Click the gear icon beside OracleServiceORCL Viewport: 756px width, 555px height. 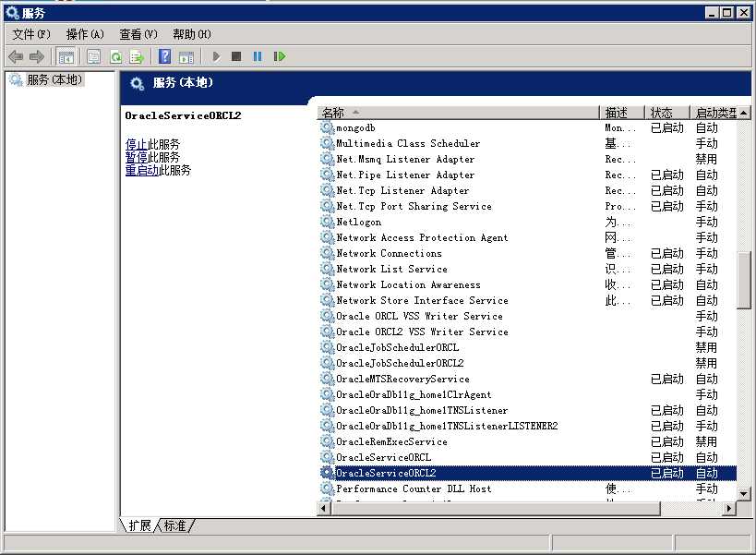tap(328, 457)
